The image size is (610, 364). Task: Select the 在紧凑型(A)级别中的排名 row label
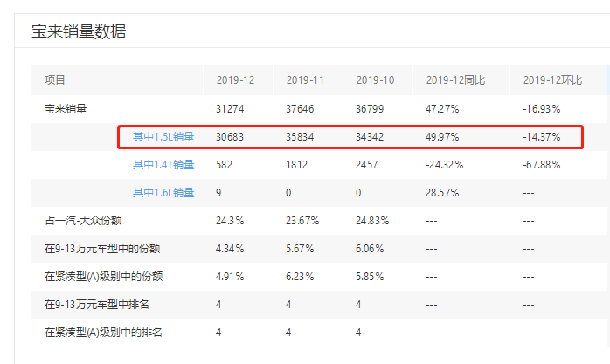(103, 333)
